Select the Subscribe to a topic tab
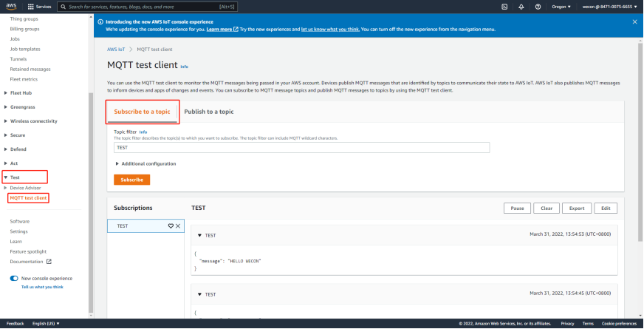 (142, 112)
